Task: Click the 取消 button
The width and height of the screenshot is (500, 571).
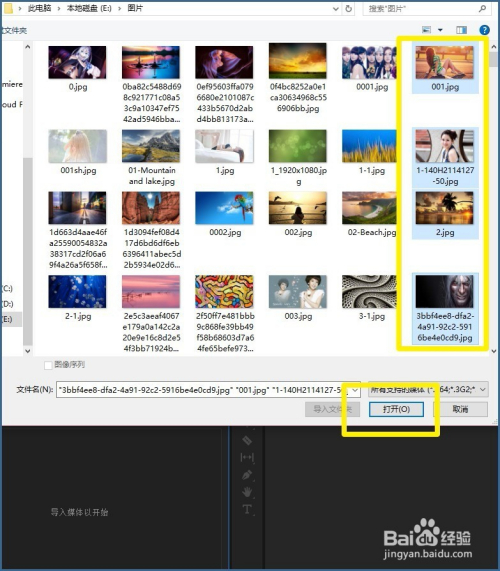Action: tap(460, 409)
